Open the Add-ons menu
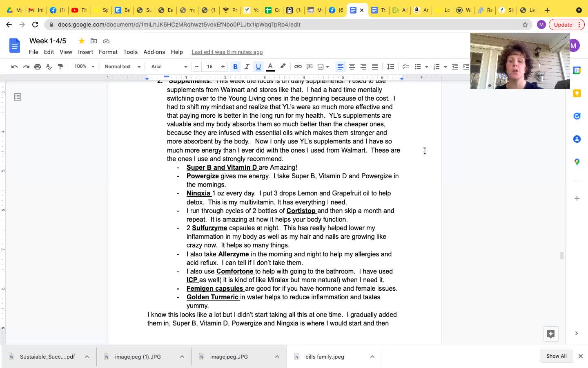The height and width of the screenshot is (368, 588). [x=154, y=52]
